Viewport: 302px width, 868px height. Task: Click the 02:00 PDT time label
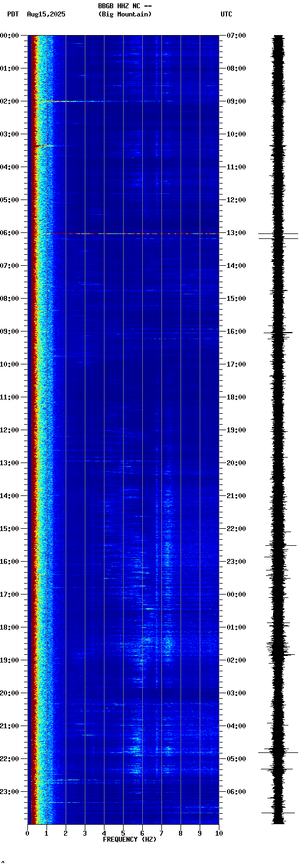pyautogui.click(x=9, y=101)
